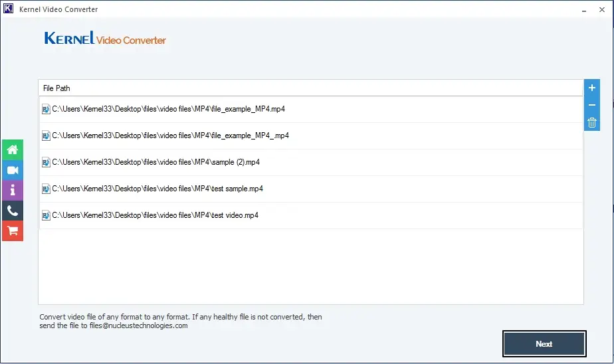Select the test sample.mp4 file row
This screenshot has height=364, width=614.
(x=311, y=189)
